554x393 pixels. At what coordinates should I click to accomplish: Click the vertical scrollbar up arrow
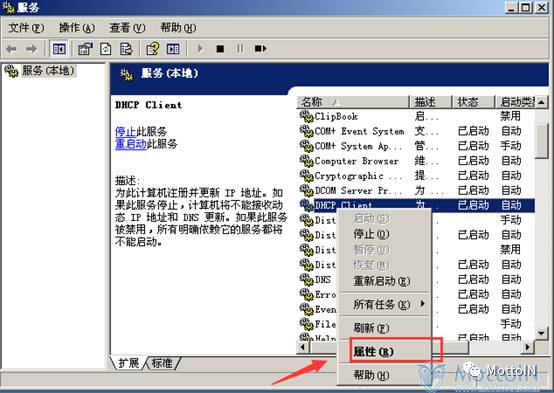[542, 102]
